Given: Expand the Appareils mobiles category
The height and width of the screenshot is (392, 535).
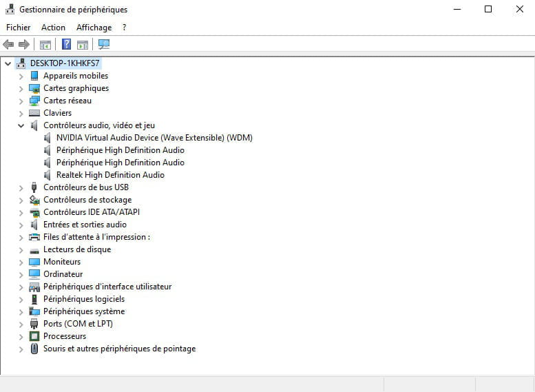Looking at the screenshot, I should (21, 76).
